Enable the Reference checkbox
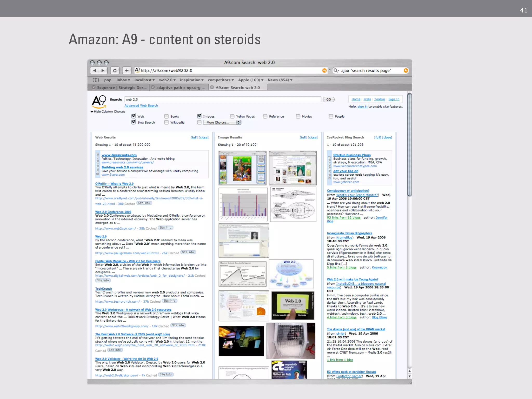The width and height of the screenshot is (532, 399). tap(265, 116)
